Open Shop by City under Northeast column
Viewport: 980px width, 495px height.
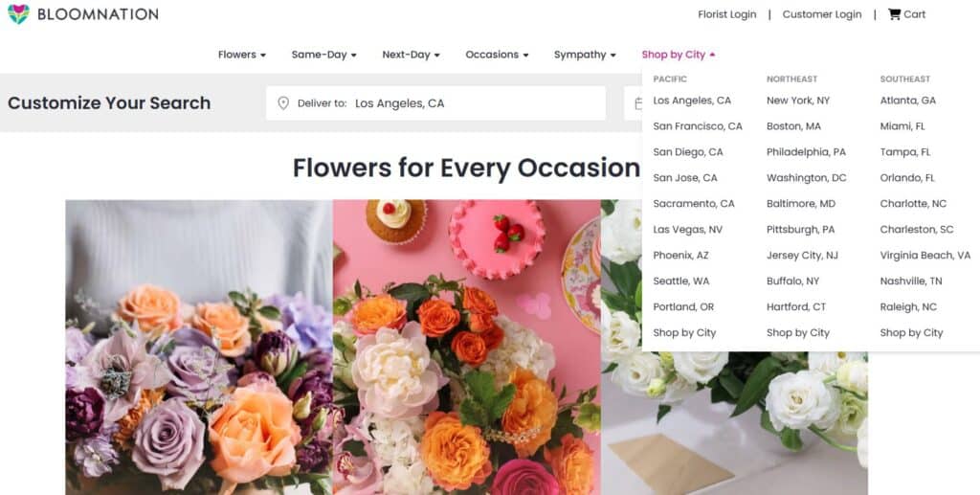click(798, 332)
